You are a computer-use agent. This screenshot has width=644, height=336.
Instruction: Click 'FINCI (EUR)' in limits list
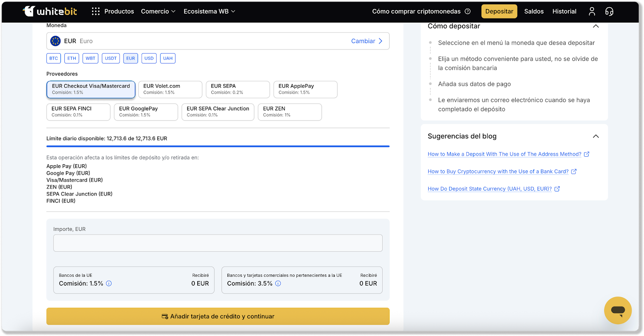tap(61, 201)
